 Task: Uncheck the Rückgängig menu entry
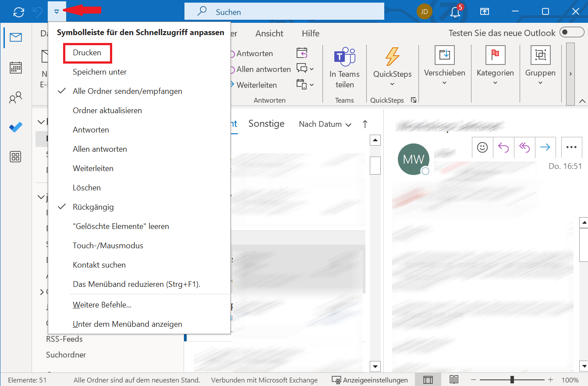point(139,207)
